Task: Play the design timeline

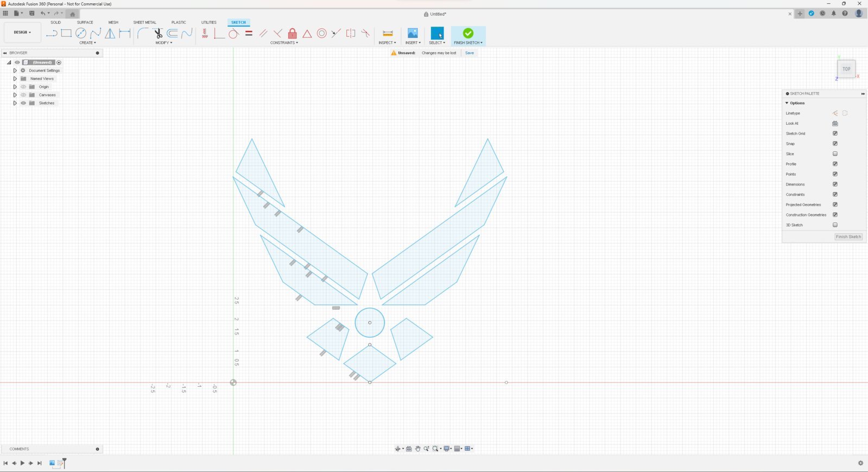Action: tap(22, 463)
